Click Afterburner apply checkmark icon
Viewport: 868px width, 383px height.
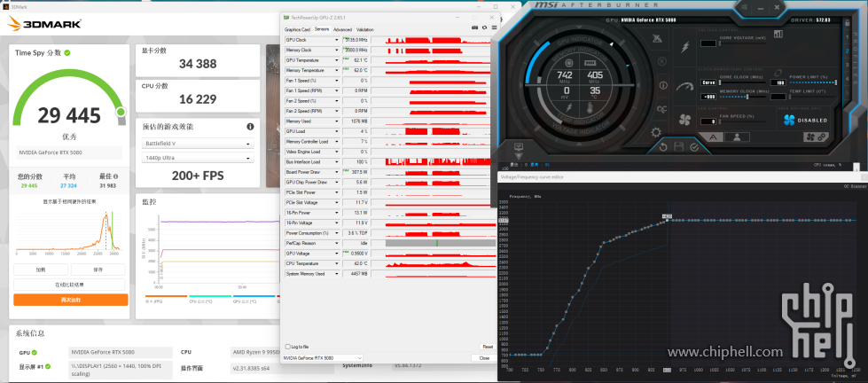(x=694, y=147)
